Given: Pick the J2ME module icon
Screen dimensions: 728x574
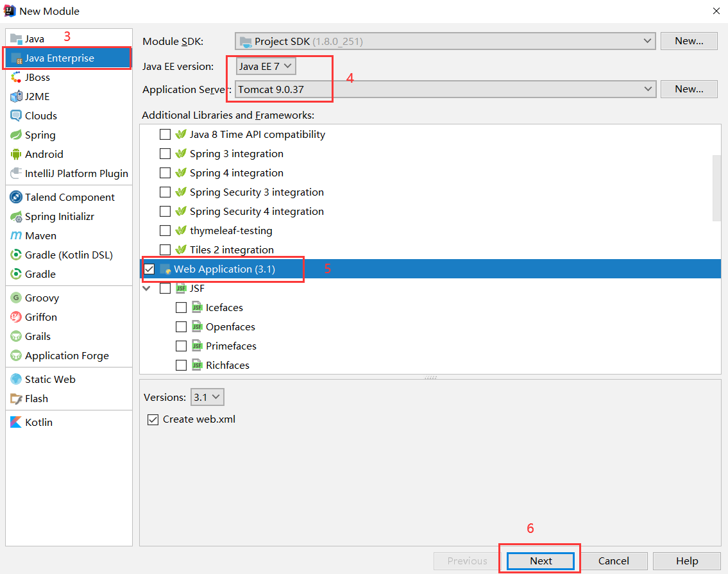Looking at the screenshot, I should pyautogui.click(x=16, y=97).
